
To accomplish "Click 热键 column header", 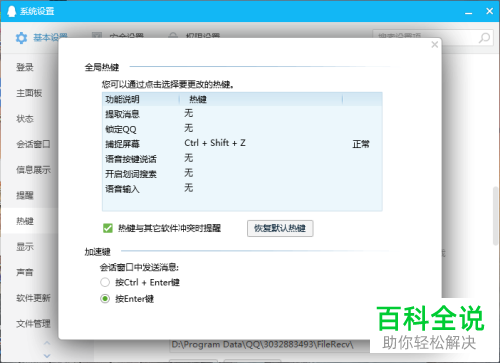I will click(x=261, y=99).
